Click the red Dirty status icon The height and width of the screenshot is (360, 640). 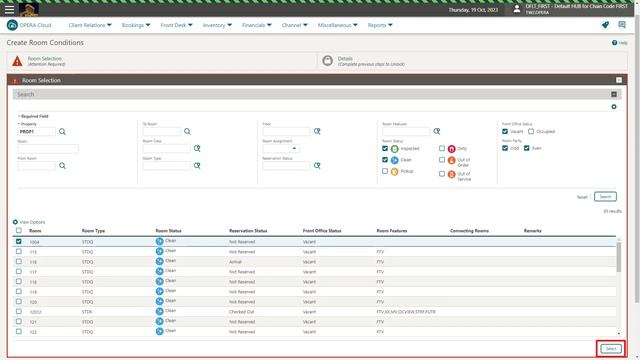click(451, 149)
